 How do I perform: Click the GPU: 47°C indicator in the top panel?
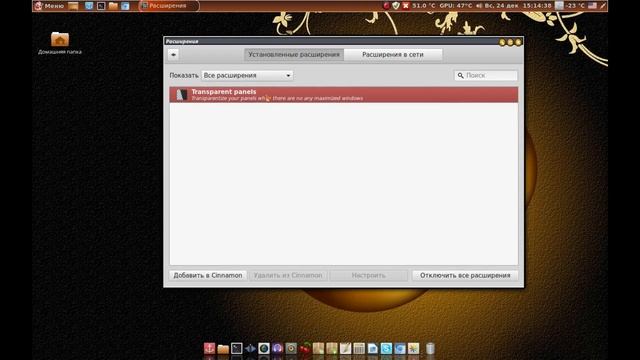click(456, 6)
